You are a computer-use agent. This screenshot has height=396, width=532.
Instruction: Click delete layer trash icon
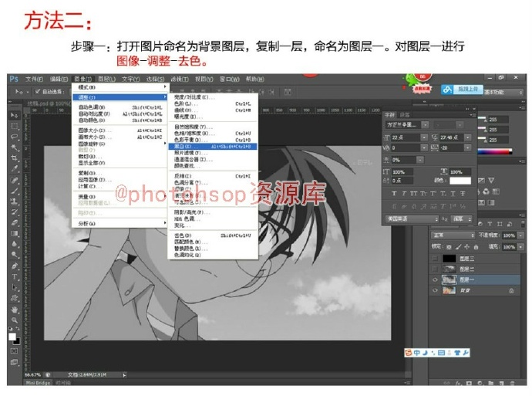click(512, 383)
